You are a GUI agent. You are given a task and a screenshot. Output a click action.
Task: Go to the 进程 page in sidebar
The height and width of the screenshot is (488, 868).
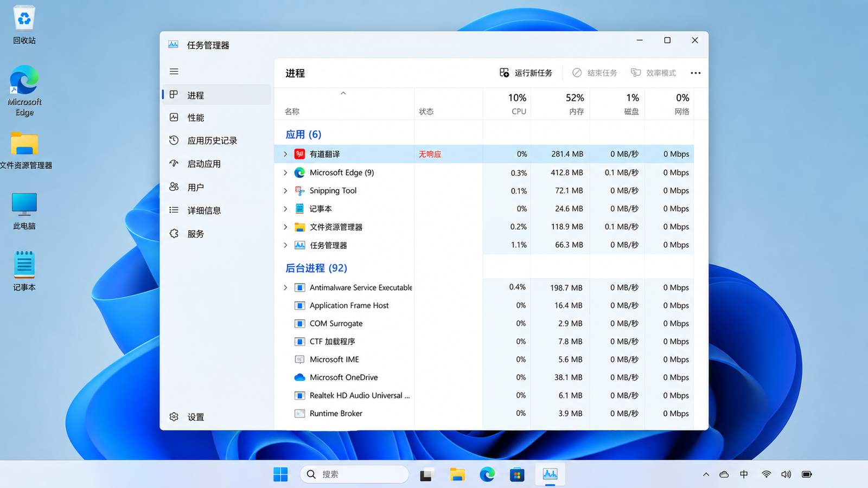coord(216,95)
